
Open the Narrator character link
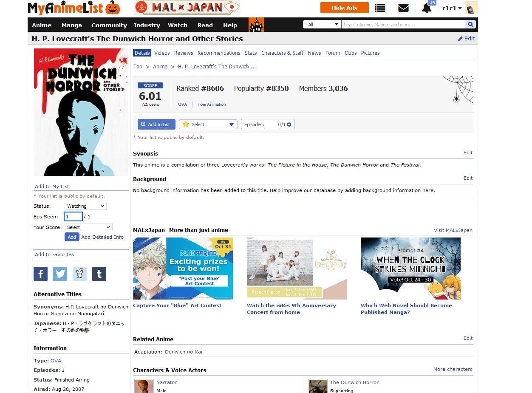[x=167, y=382]
